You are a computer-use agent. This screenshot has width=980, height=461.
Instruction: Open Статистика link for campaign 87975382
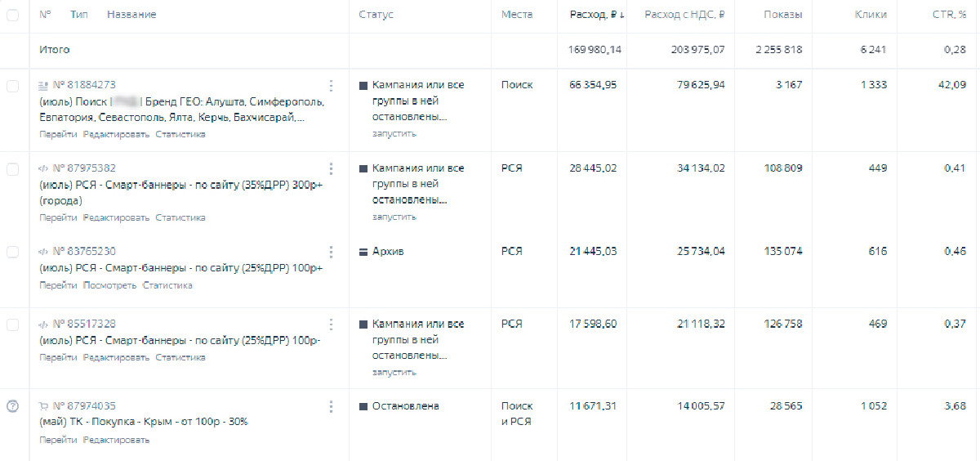pos(180,217)
